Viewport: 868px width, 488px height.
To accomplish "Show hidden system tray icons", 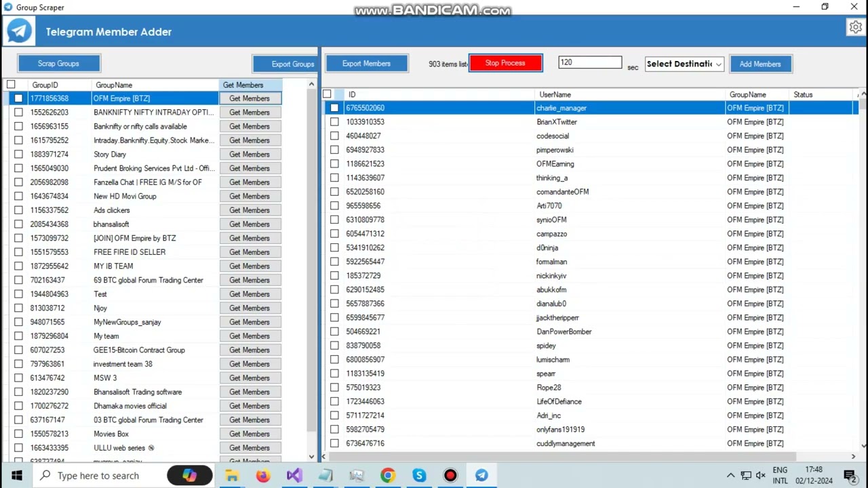I will 730,475.
